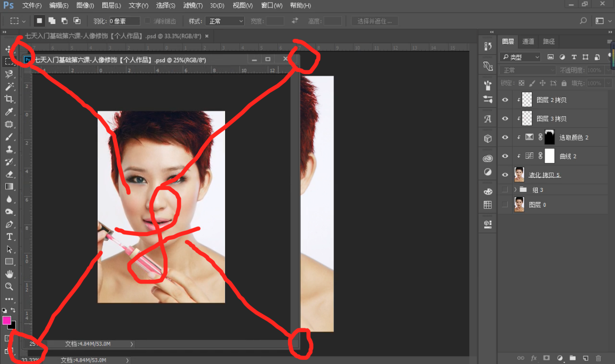Click the magenta foreground color swatch
Image resolution: width=615 pixels, height=364 pixels.
tap(7, 320)
